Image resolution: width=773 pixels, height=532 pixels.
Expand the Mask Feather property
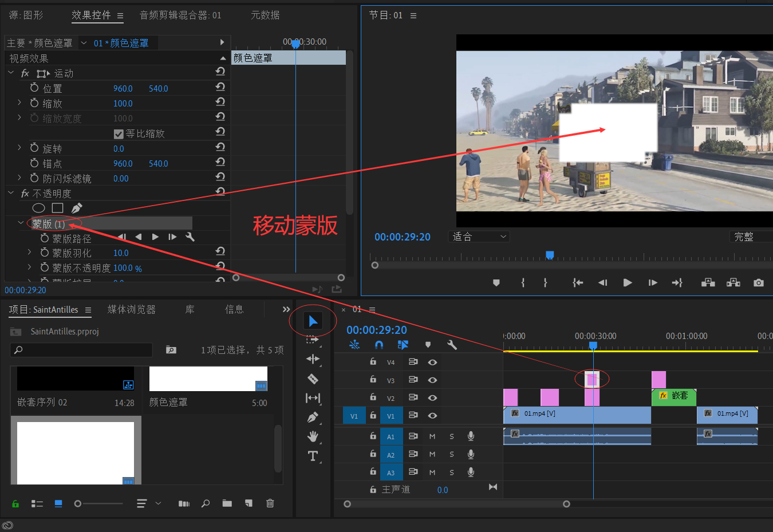click(x=30, y=252)
